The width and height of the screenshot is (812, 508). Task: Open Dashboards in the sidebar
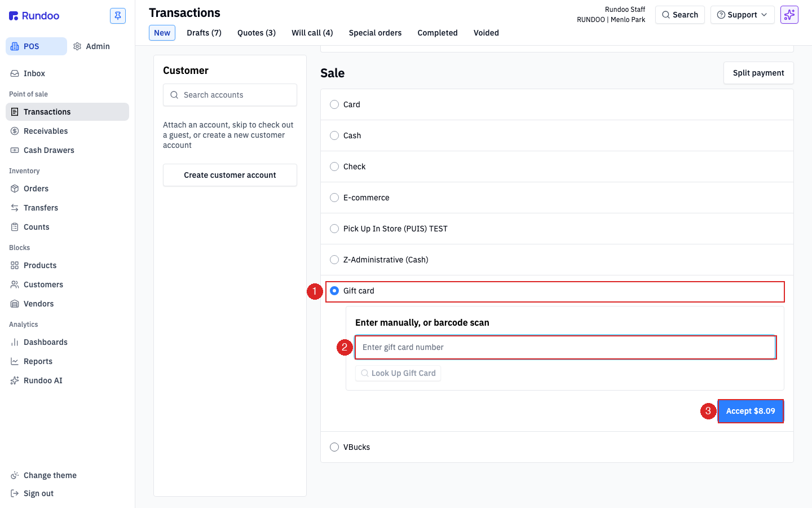tap(67, 342)
